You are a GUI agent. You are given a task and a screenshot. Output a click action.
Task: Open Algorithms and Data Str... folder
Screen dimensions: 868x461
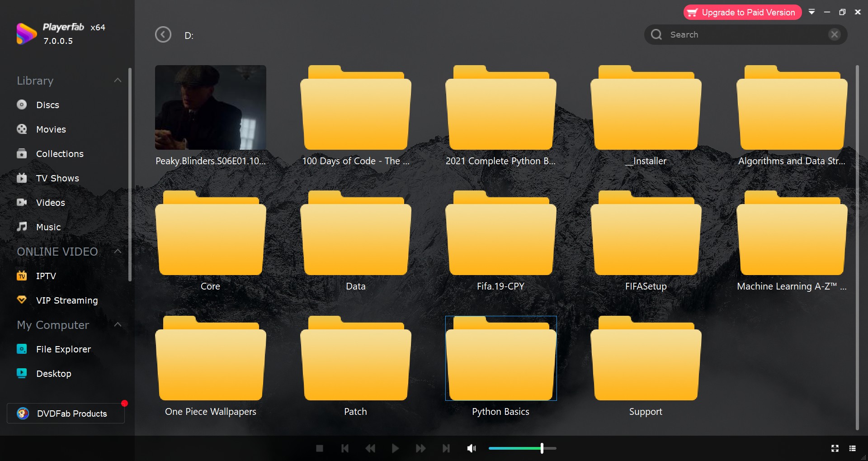tap(792, 107)
